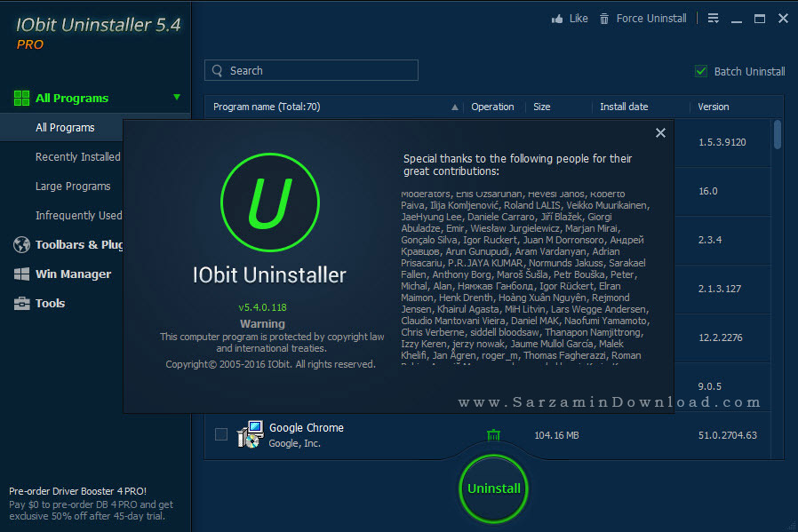Focus the Search input field
798x532 pixels.
pyautogui.click(x=311, y=70)
